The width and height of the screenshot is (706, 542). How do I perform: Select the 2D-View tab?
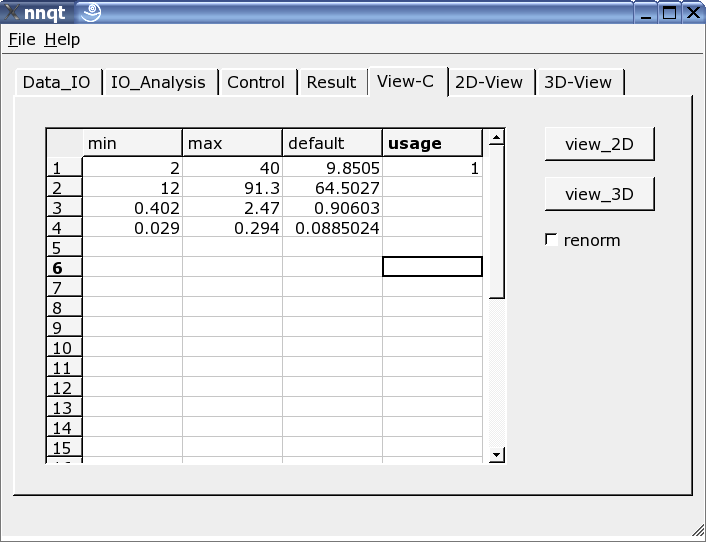pyautogui.click(x=489, y=82)
